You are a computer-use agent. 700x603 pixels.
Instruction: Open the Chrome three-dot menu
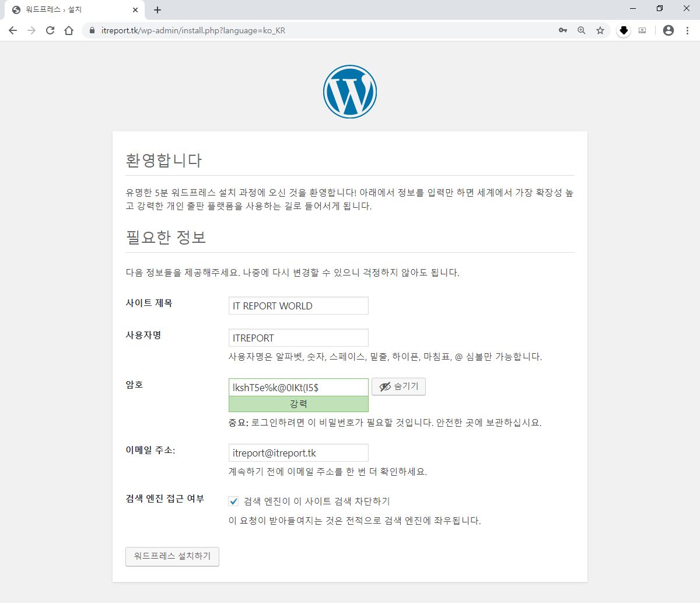(687, 30)
